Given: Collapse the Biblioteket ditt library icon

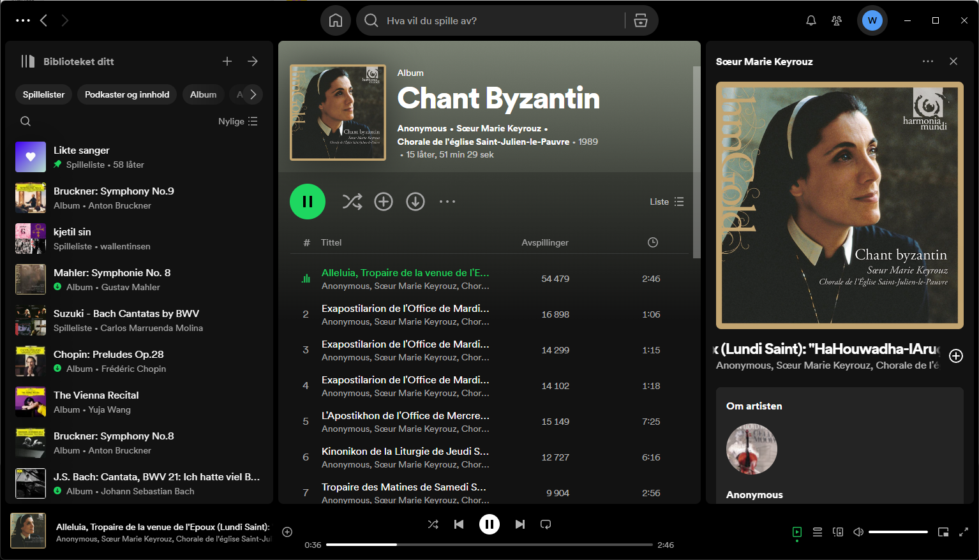Looking at the screenshot, I should click(27, 61).
